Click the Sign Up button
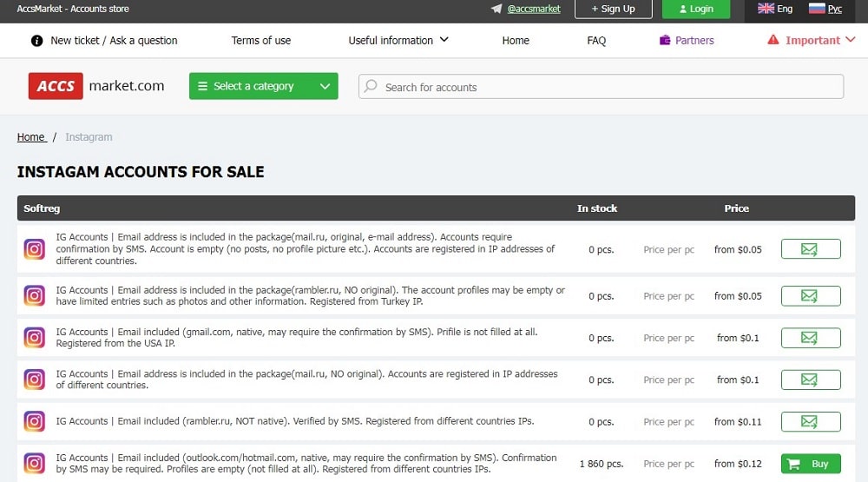Screen dimensions: 868x482 614,9
